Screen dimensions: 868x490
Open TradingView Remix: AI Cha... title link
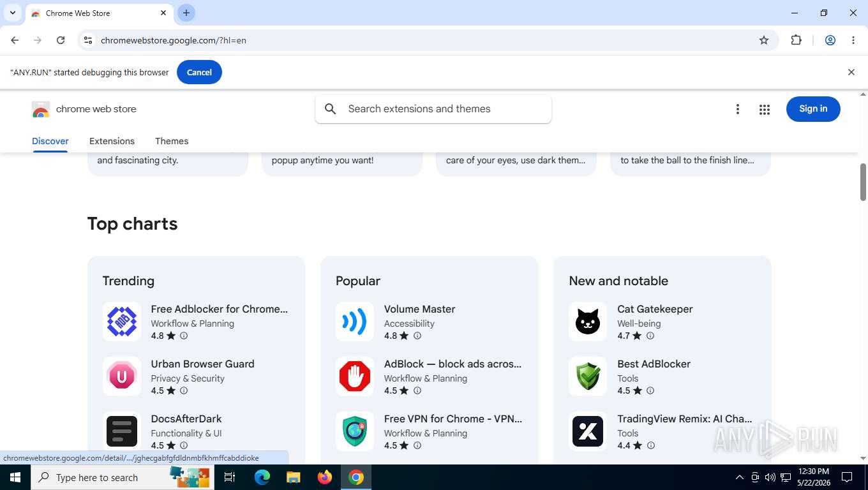685,419
